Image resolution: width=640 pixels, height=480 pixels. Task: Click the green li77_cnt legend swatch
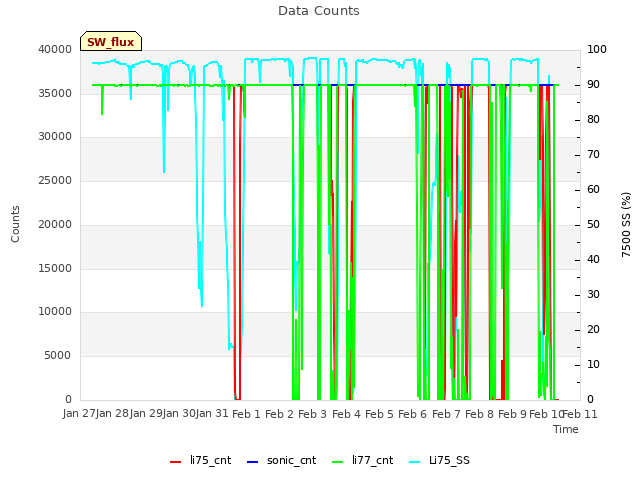coord(338,462)
